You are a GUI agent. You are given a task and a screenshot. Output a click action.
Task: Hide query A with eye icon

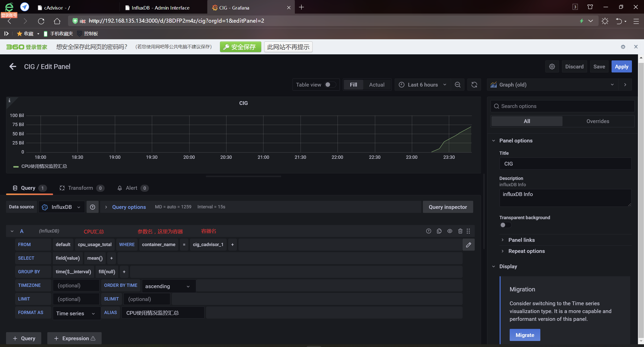pyautogui.click(x=450, y=231)
